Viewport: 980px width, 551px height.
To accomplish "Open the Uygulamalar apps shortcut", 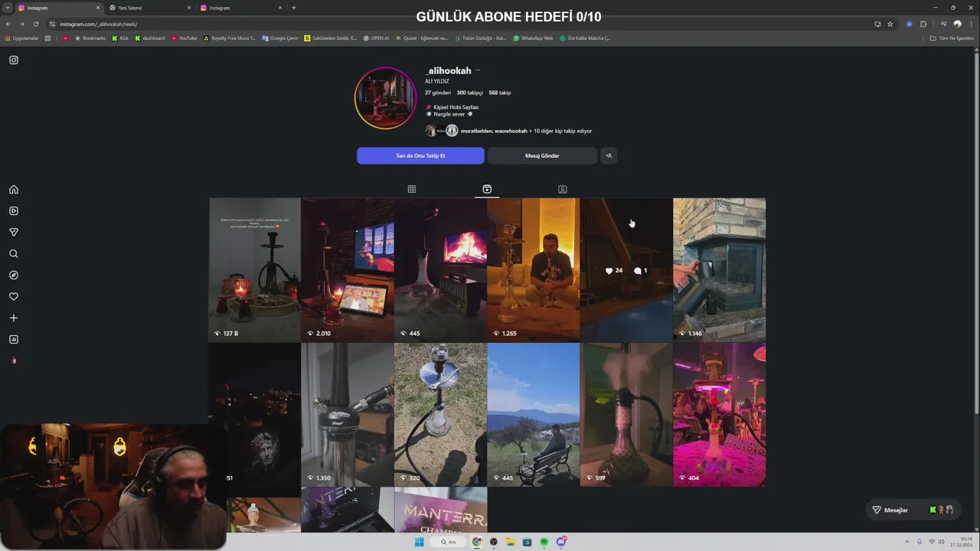I will pyautogui.click(x=21, y=37).
